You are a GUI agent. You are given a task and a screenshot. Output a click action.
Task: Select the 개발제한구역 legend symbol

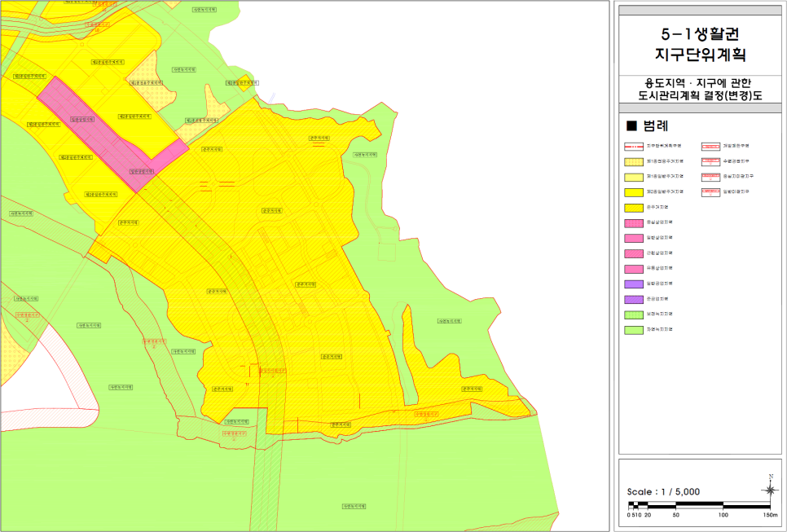click(710, 146)
